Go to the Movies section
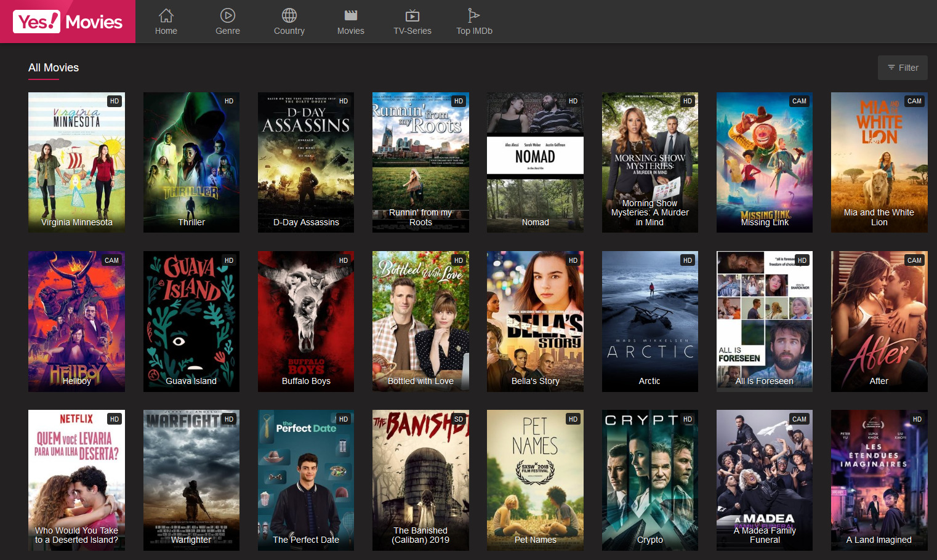The image size is (937, 560). coord(351,22)
